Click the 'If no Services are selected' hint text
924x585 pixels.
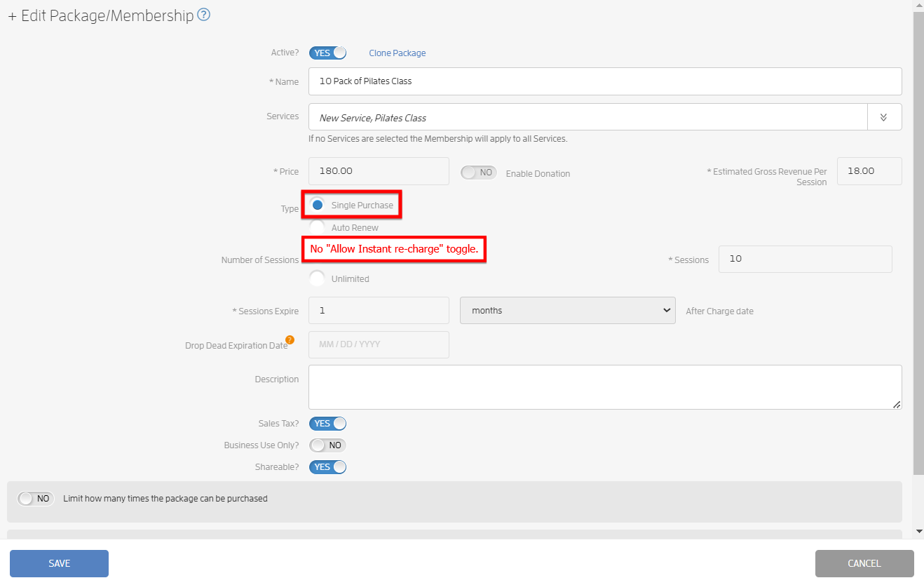point(438,139)
